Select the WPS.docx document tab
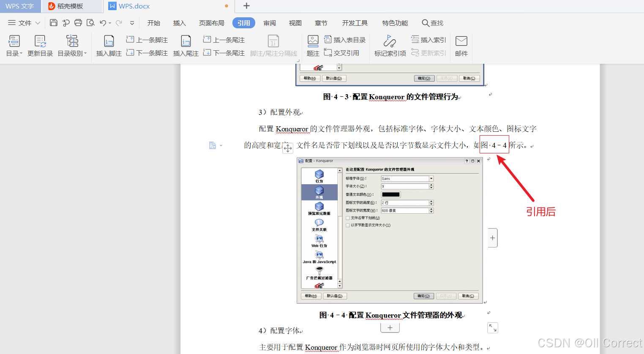 coord(169,6)
